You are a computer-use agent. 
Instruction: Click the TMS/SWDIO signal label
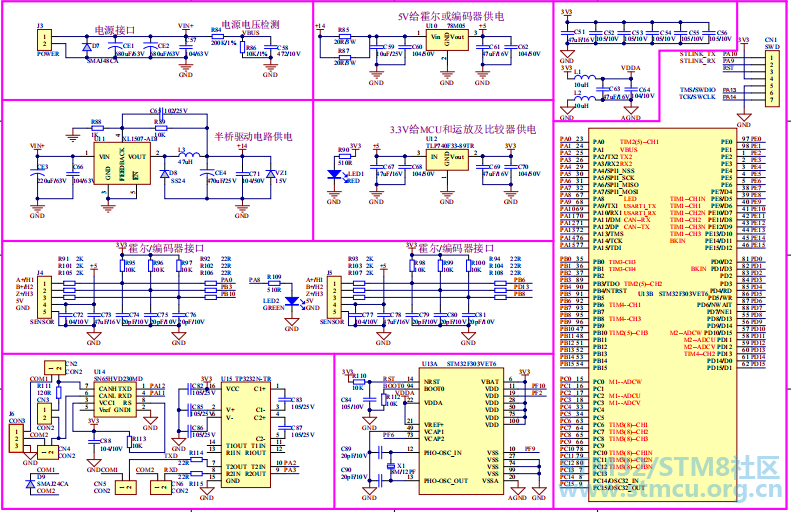pos(697,90)
